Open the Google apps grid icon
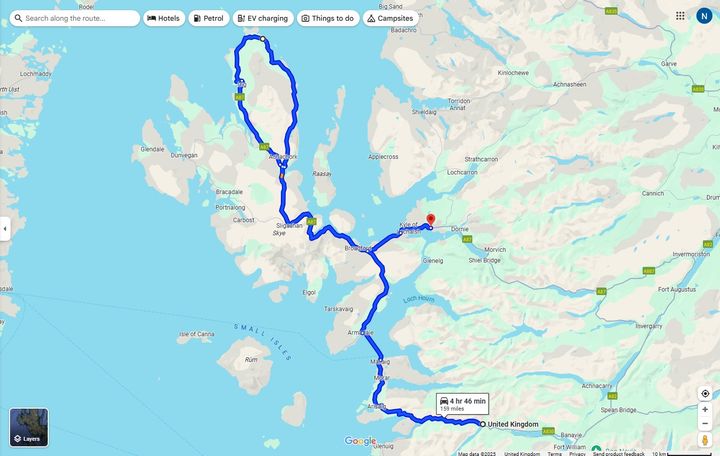Viewport: 720px width, 456px height. pyautogui.click(x=680, y=16)
